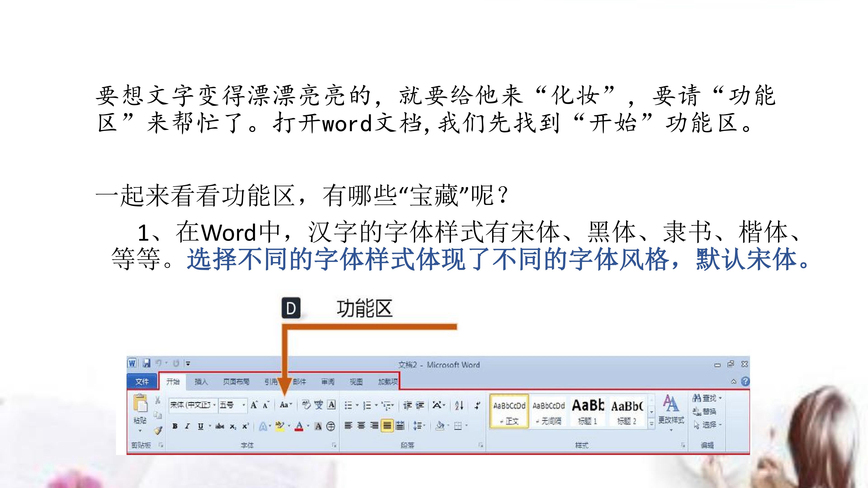Click the bullet list icon
This screenshot has width=868, height=488.
coord(348,405)
